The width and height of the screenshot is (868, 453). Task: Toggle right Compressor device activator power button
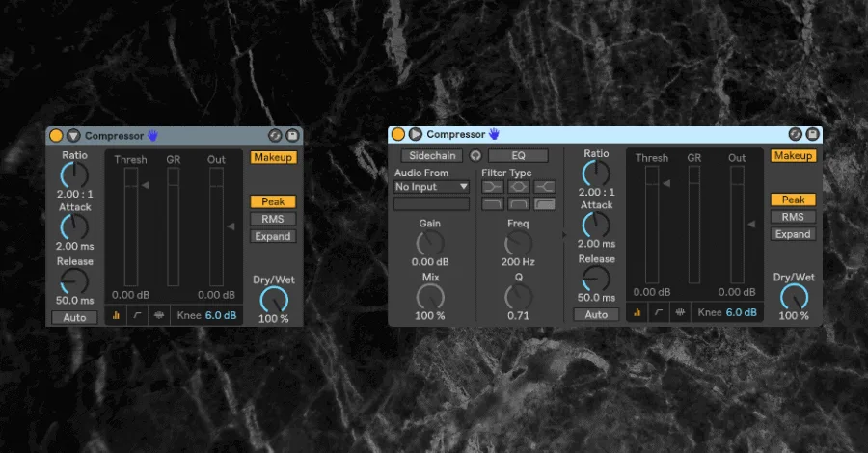click(x=398, y=134)
